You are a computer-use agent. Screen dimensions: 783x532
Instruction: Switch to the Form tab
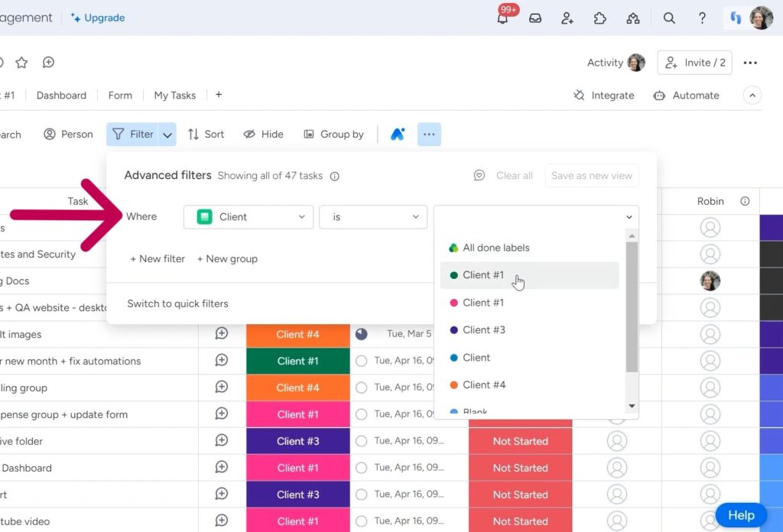click(120, 95)
